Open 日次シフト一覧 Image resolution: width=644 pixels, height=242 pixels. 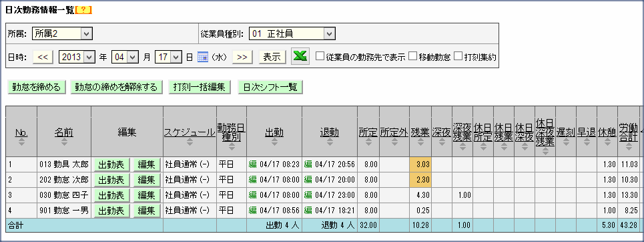tap(270, 88)
